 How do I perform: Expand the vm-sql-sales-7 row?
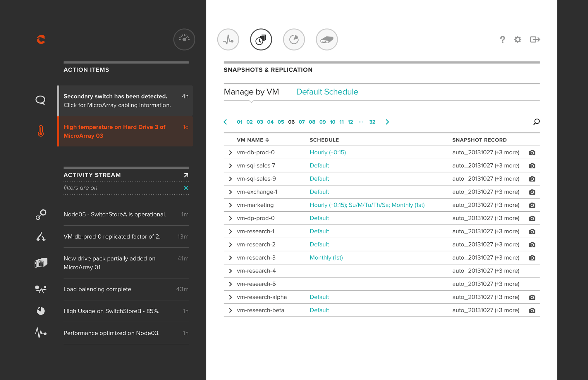(x=231, y=166)
